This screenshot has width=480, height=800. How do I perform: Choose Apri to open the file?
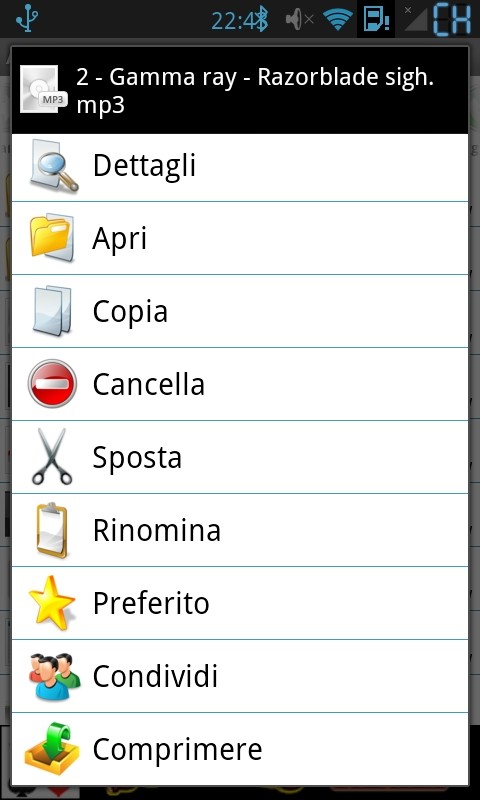(x=240, y=238)
